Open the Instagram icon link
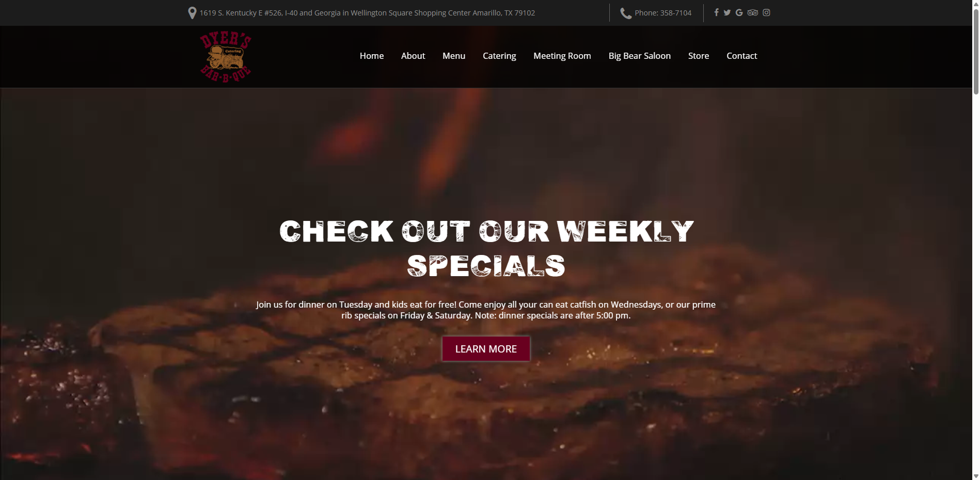The height and width of the screenshot is (480, 980). (766, 12)
